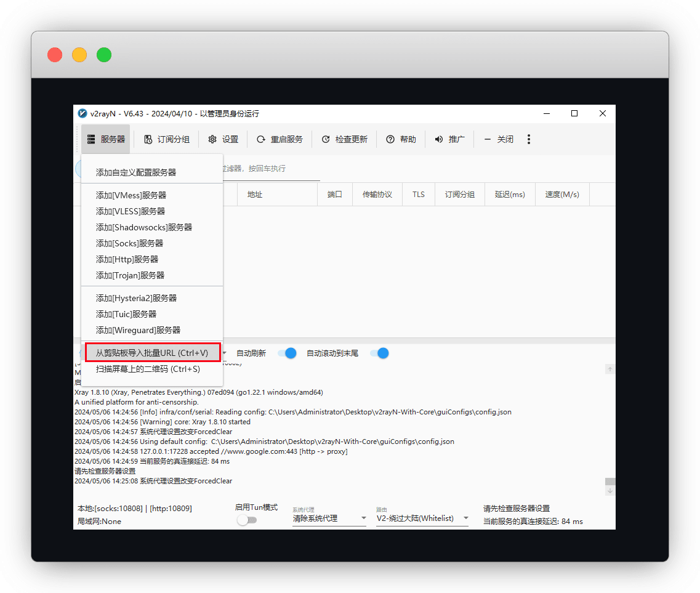
Task: Open the three-dot more options menu
Action: tap(528, 139)
